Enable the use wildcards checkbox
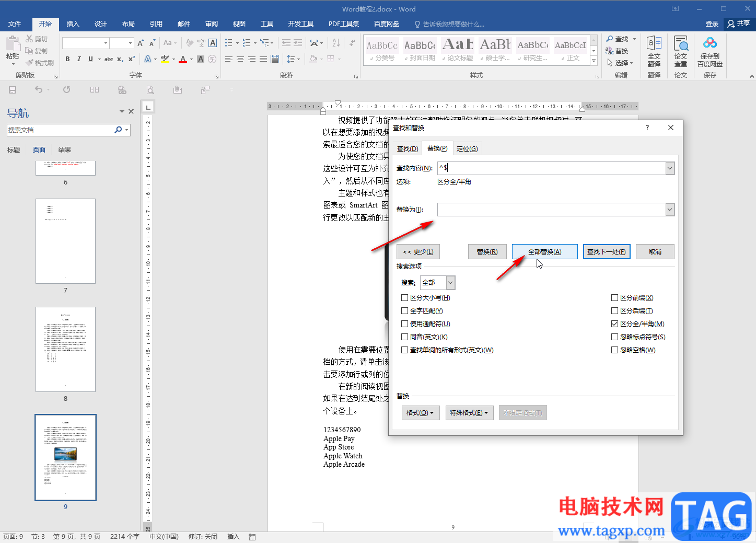Viewport: 756px width, 543px height. click(x=404, y=324)
